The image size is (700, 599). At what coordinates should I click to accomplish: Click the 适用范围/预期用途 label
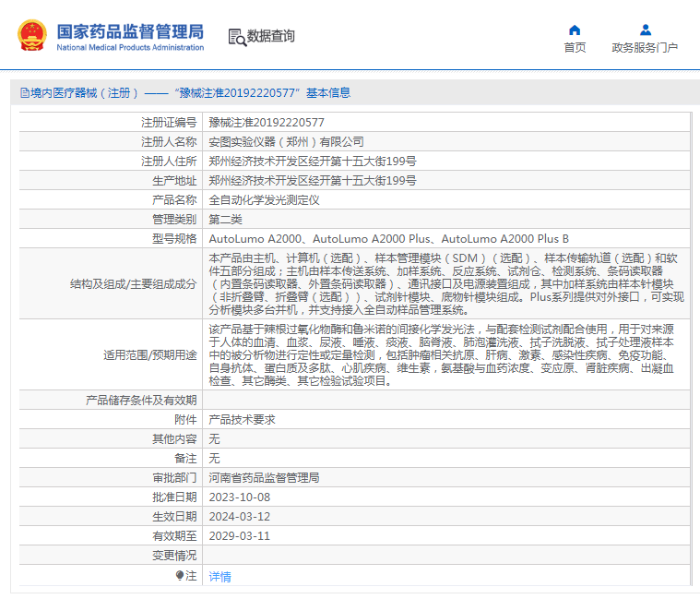[150, 355]
